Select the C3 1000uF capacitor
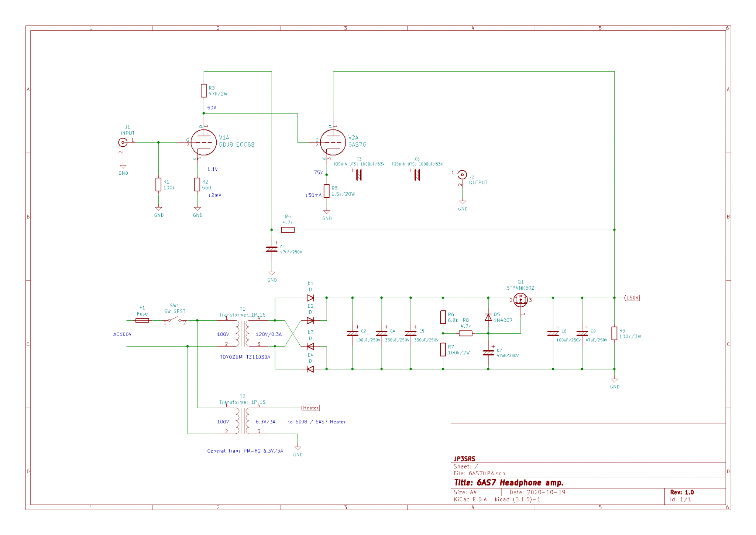The width and height of the screenshot is (756, 535). [x=358, y=175]
